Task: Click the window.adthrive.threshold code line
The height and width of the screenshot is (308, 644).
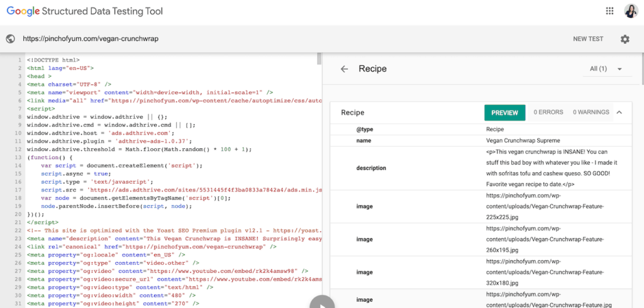Action: 139,149
